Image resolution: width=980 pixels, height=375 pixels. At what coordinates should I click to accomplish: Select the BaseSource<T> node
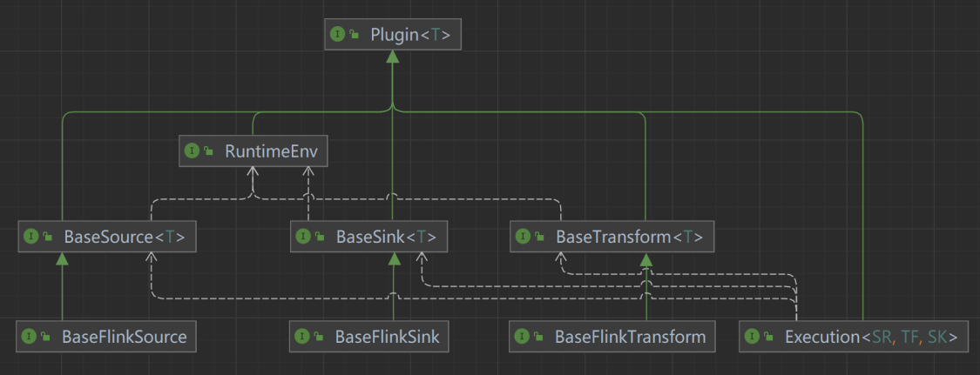pos(107,237)
